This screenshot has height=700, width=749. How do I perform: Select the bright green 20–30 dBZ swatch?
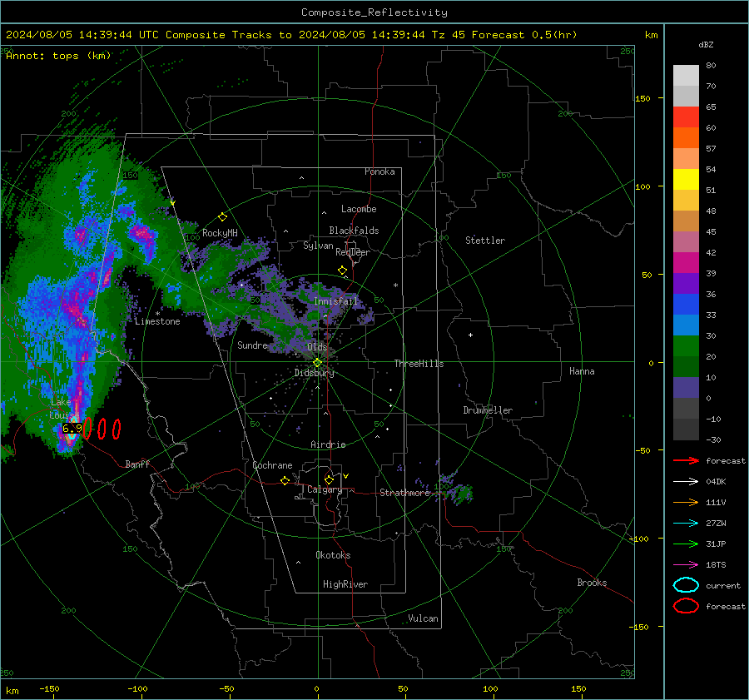686,346
